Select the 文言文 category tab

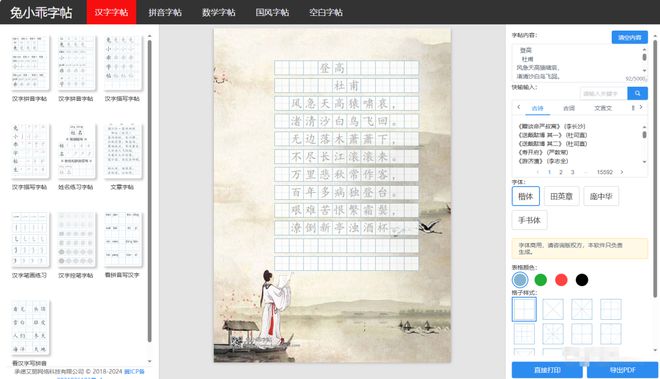pyautogui.click(x=603, y=108)
